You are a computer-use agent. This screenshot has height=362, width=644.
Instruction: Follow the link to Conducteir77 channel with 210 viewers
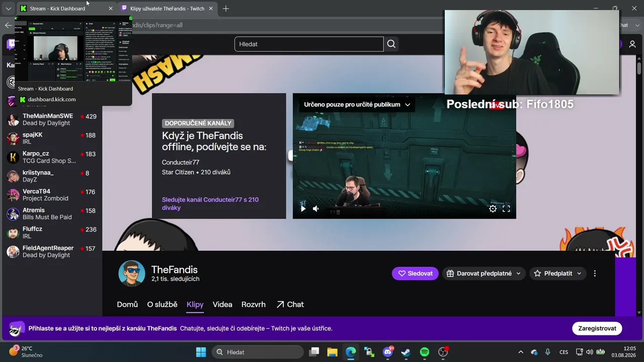[210, 204]
